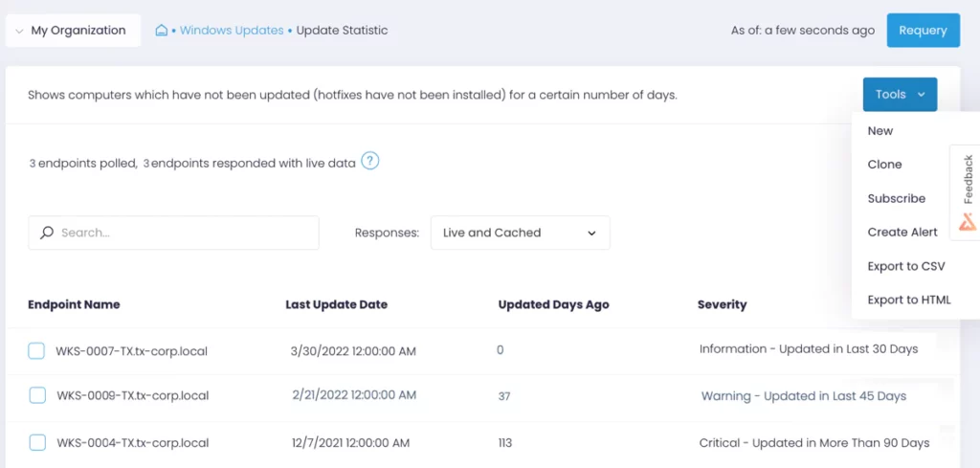Select Subscribe in Tools menu
Viewport: 980px width, 468px height.
[x=896, y=198]
